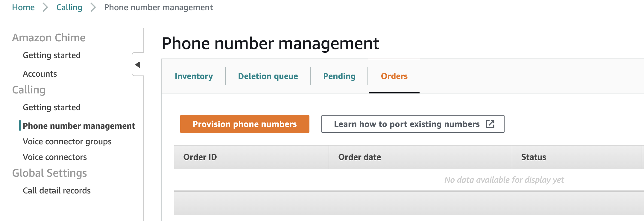Click external link icon on port numbers button
The height and width of the screenshot is (221, 644).
click(490, 124)
